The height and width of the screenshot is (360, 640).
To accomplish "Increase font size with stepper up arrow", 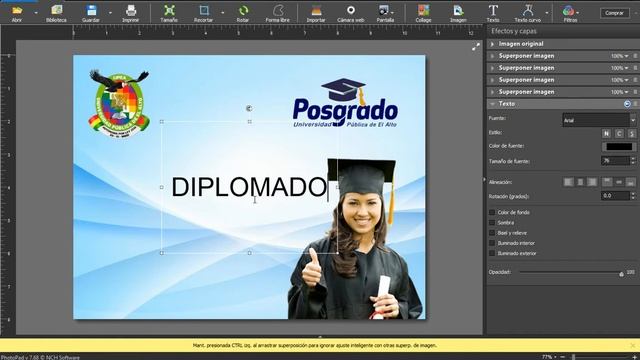I will pyautogui.click(x=633, y=158).
